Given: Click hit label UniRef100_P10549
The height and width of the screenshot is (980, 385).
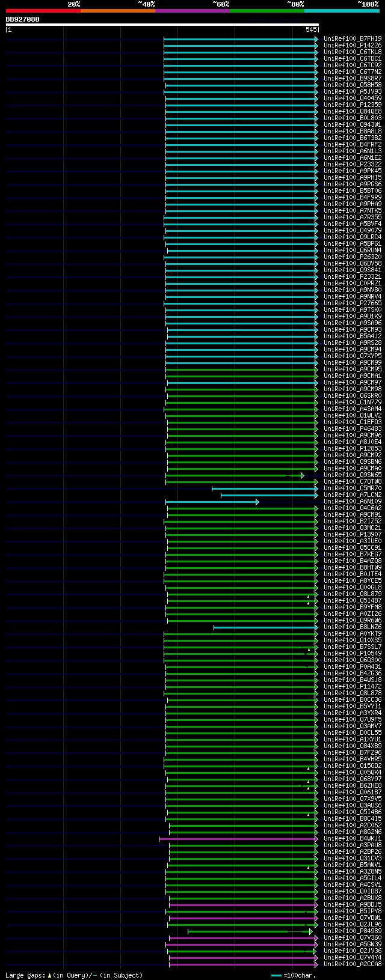Looking at the screenshot, I should tap(353, 653).
